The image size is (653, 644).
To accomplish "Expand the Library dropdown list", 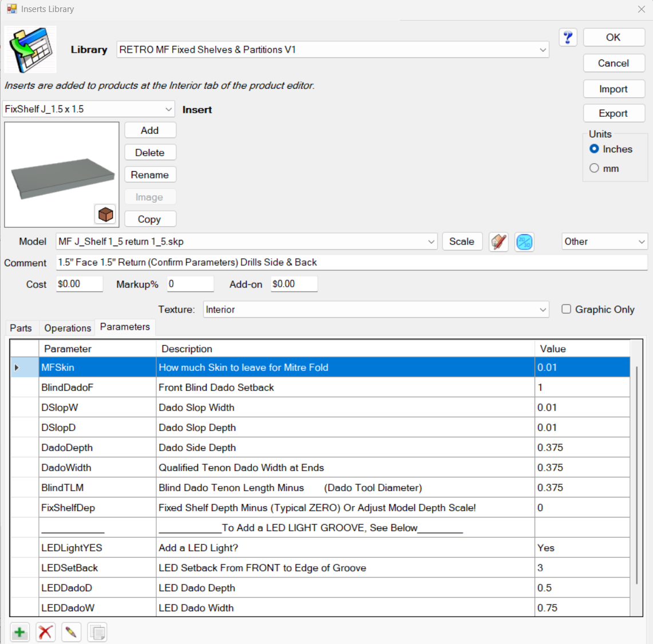I will (x=543, y=50).
